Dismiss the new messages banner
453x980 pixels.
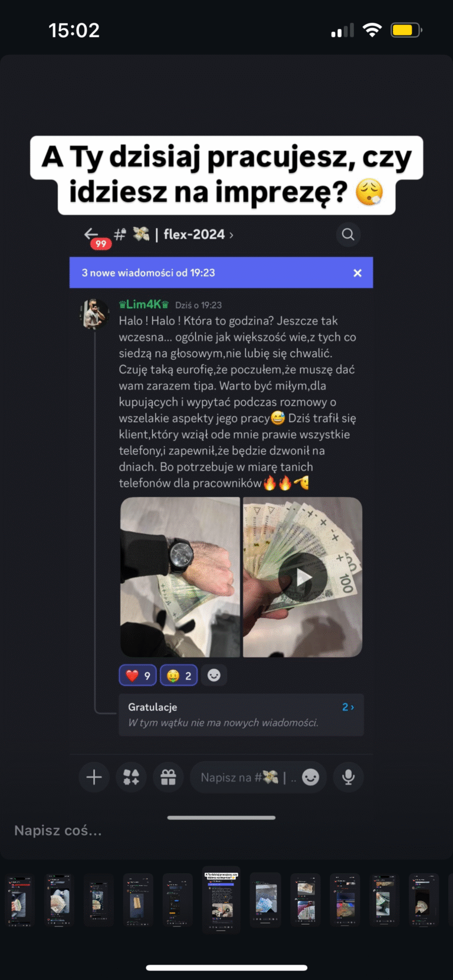pyautogui.click(x=357, y=273)
